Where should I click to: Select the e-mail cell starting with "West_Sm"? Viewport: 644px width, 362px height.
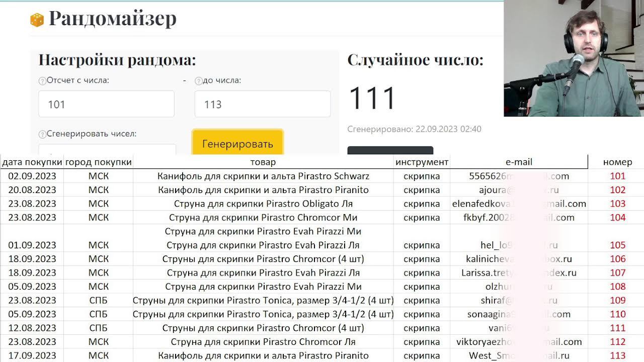[x=519, y=355]
